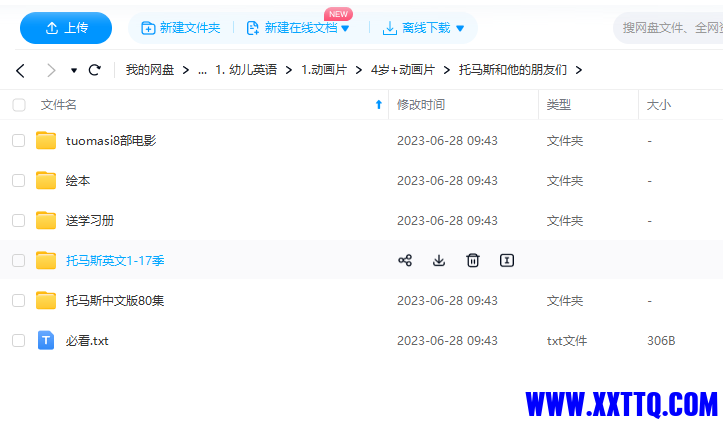Rename the 托马斯英文1-17季 folder

pyautogui.click(x=507, y=261)
